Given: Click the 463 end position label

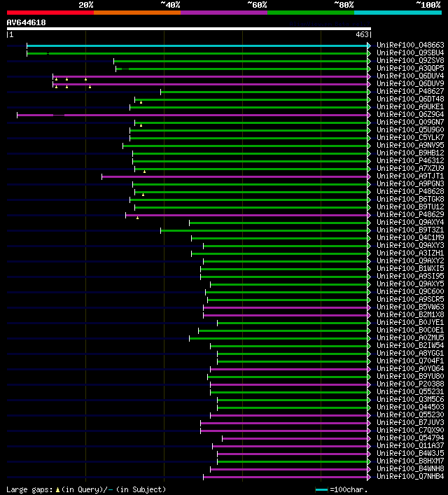Looking at the screenshot, I should [362, 34].
